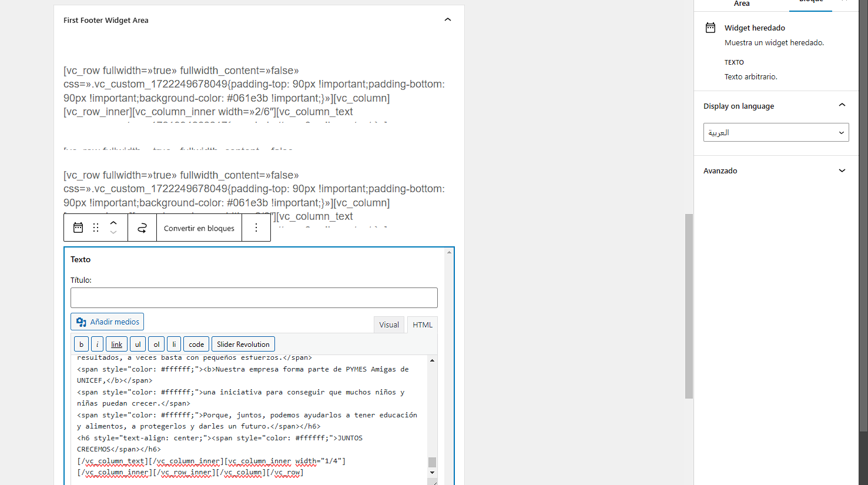Switch to the HTML editor tab

pos(423,325)
